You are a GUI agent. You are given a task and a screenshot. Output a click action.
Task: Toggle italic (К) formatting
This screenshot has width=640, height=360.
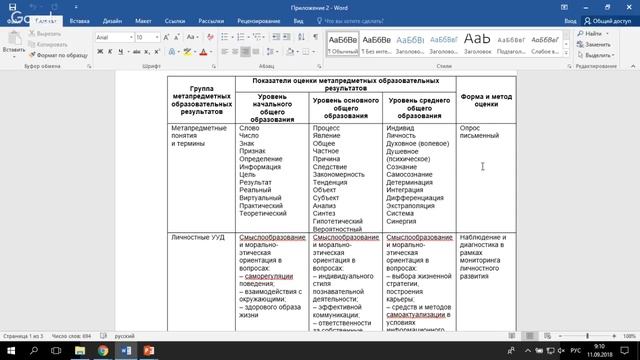click(x=110, y=52)
